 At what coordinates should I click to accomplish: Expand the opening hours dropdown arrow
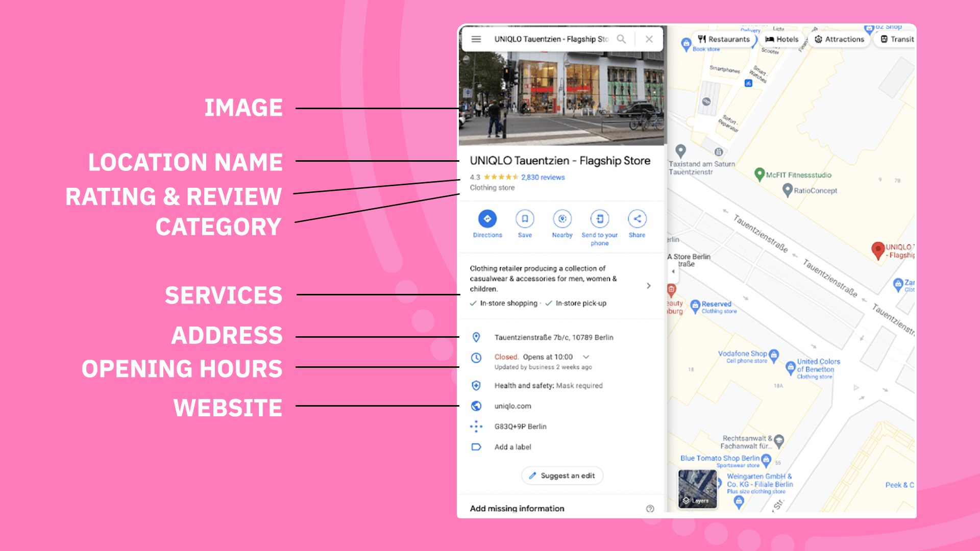pos(586,357)
